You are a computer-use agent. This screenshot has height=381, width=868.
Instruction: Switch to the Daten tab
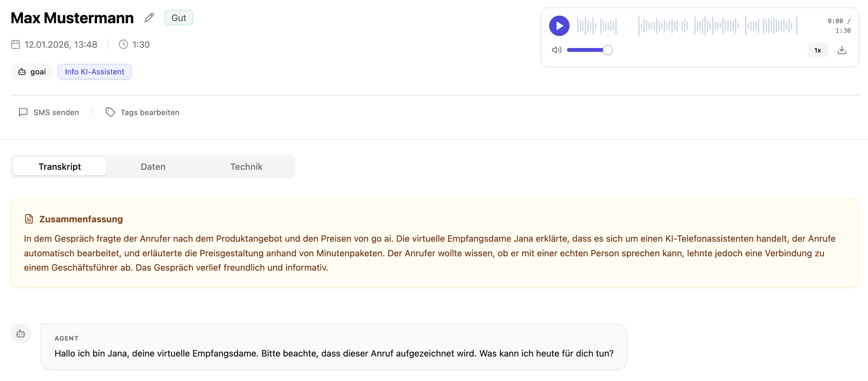pyautogui.click(x=153, y=167)
